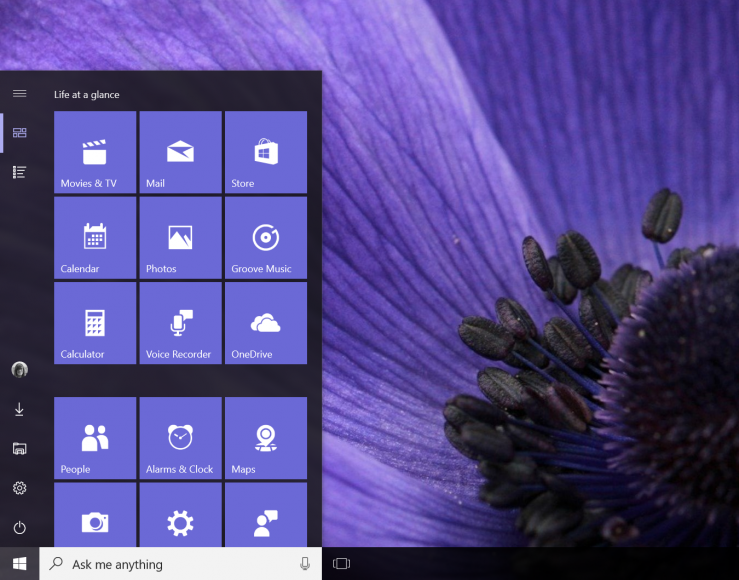Open the user account avatar menu
Image resolution: width=739 pixels, height=580 pixels.
pyautogui.click(x=19, y=370)
